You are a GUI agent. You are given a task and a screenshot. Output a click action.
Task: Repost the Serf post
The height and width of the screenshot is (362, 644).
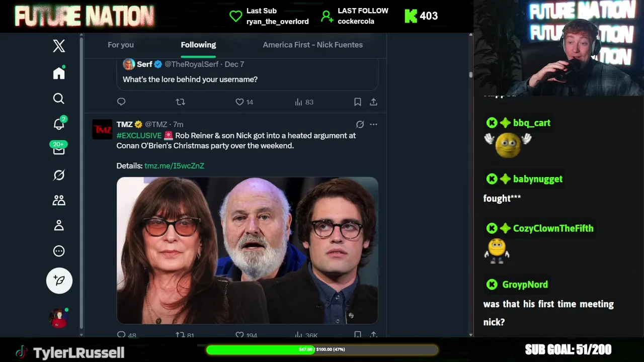click(x=181, y=102)
